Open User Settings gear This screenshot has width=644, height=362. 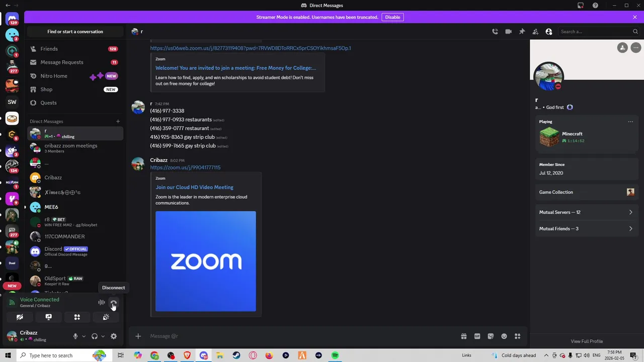tap(114, 336)
